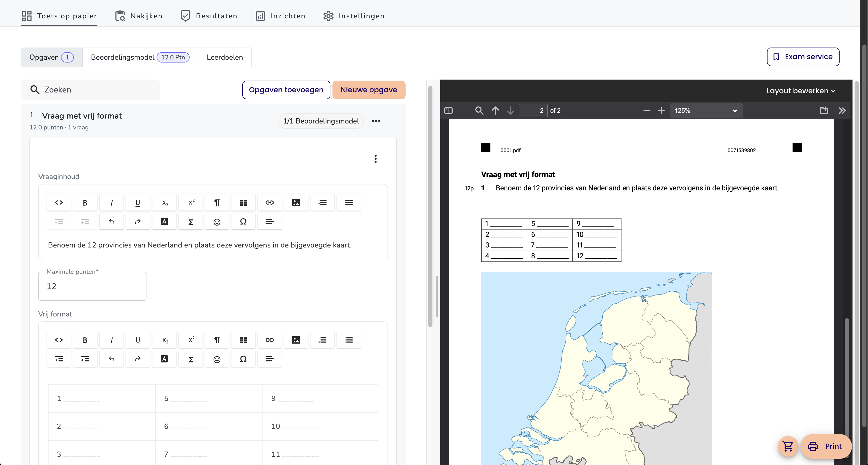Open text color in Vrij format editor

point(165,359)
